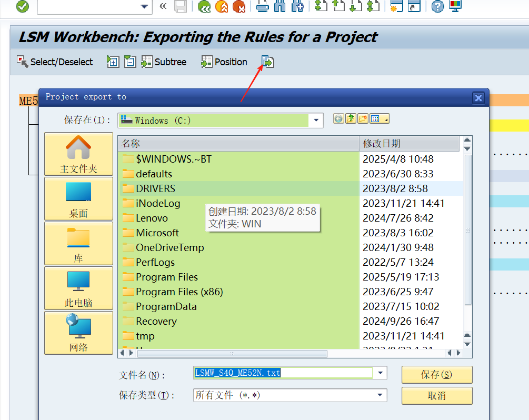Go to the Network shortcut (网络)
The height and width of the screenshot is (420, 529).
click(78, 333)
